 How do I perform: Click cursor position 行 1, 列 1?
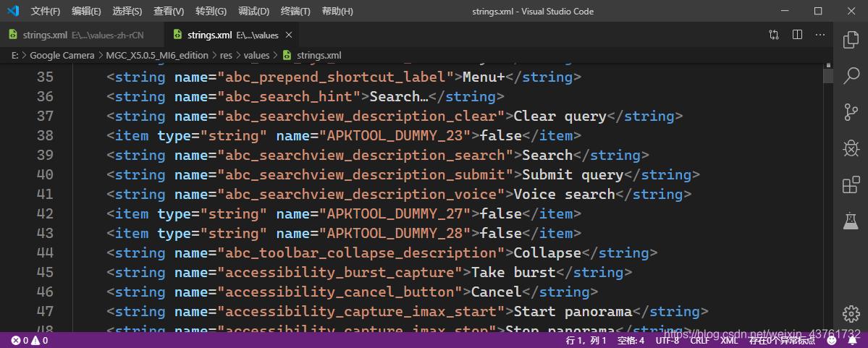click(x=586, y=340)
